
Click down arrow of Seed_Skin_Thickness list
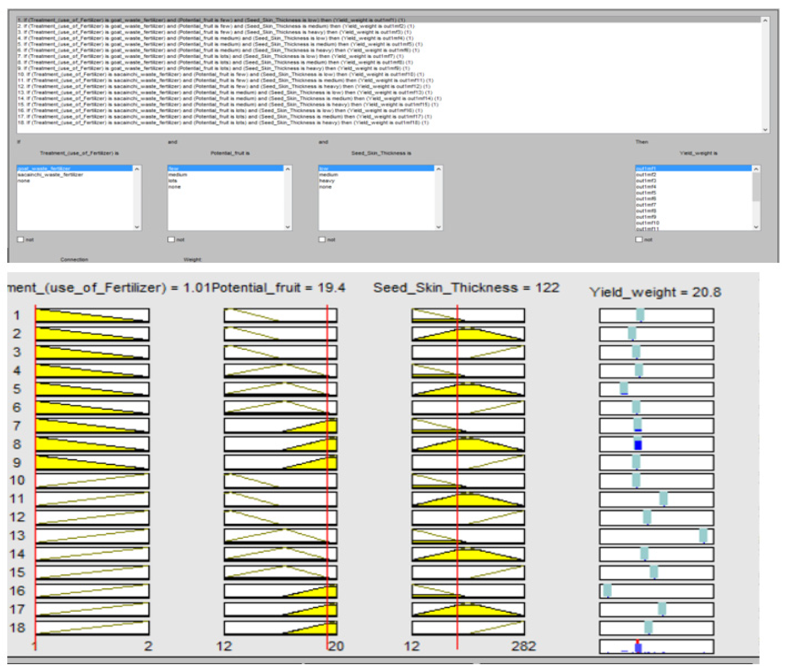(438, 227)
